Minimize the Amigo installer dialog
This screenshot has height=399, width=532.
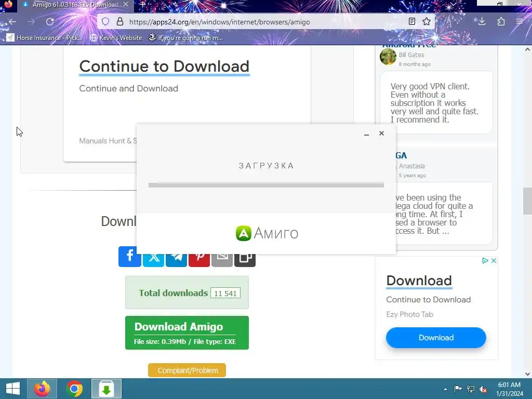[x=366, y=134]
